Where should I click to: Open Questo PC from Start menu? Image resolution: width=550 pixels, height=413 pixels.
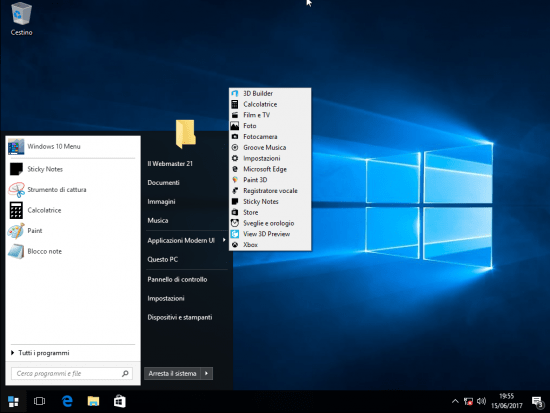pyautogui.click(x=163, y=259)
